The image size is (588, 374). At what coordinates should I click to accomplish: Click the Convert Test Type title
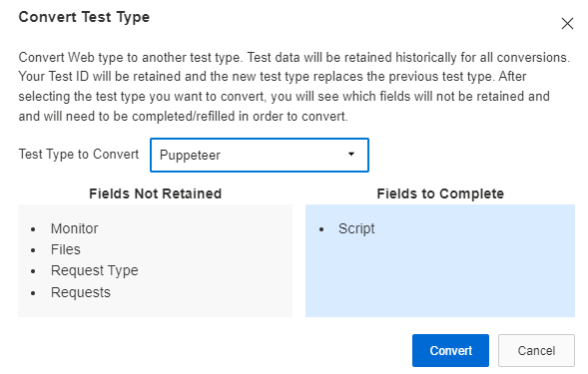(84, 17)
